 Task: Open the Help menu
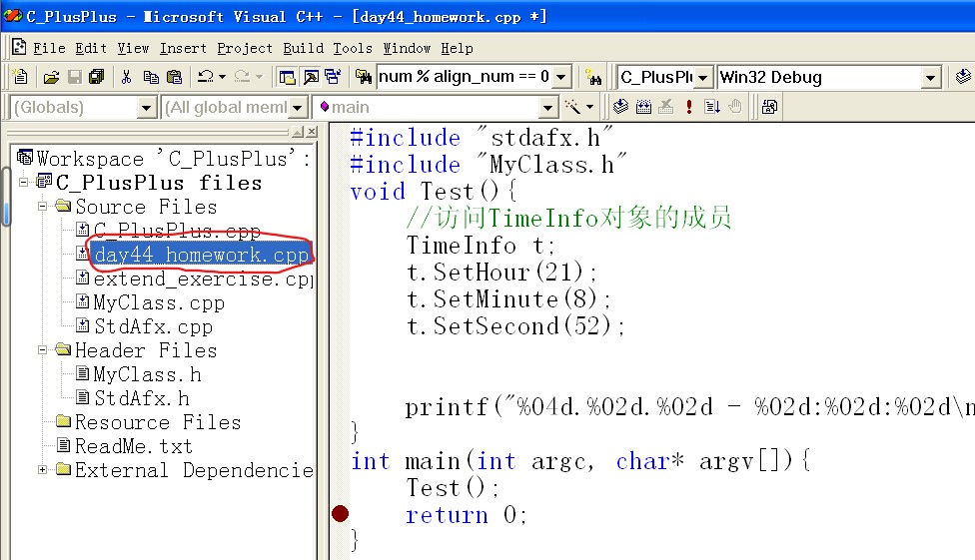coord(458,49)
